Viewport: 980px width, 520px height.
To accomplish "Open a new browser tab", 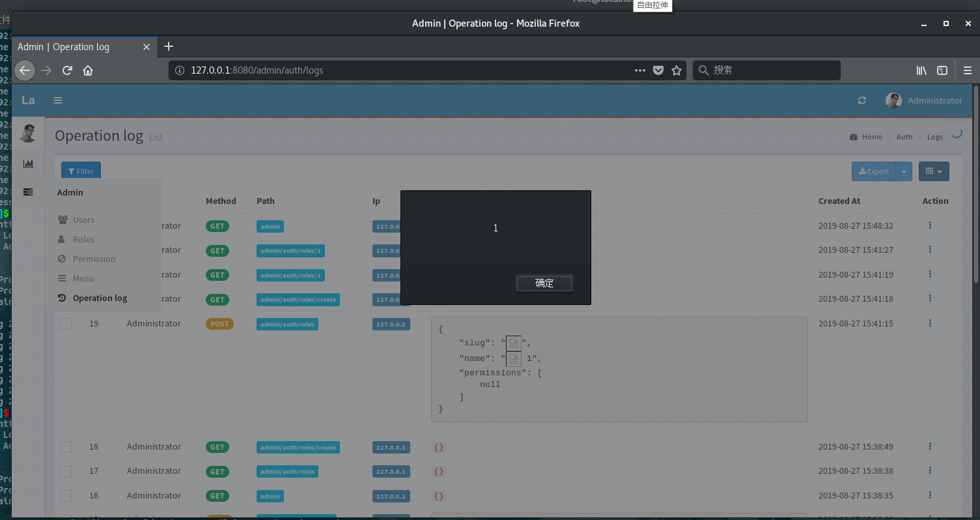I will (169, 46).
